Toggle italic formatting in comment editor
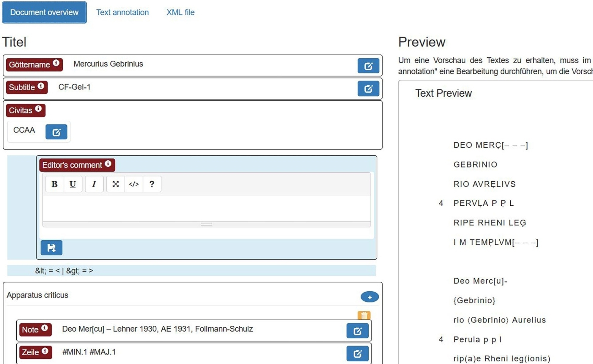The height and width of the screenshot is (364, 593). pos(94,184)
